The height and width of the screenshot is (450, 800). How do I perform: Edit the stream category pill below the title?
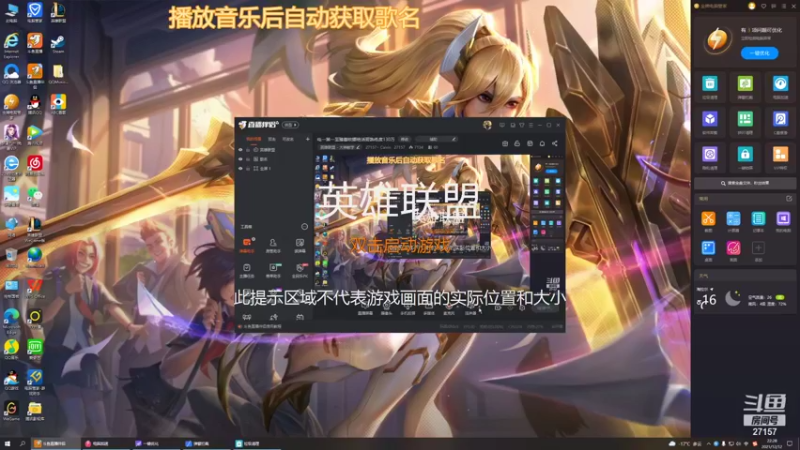click(x=339, y=147)
